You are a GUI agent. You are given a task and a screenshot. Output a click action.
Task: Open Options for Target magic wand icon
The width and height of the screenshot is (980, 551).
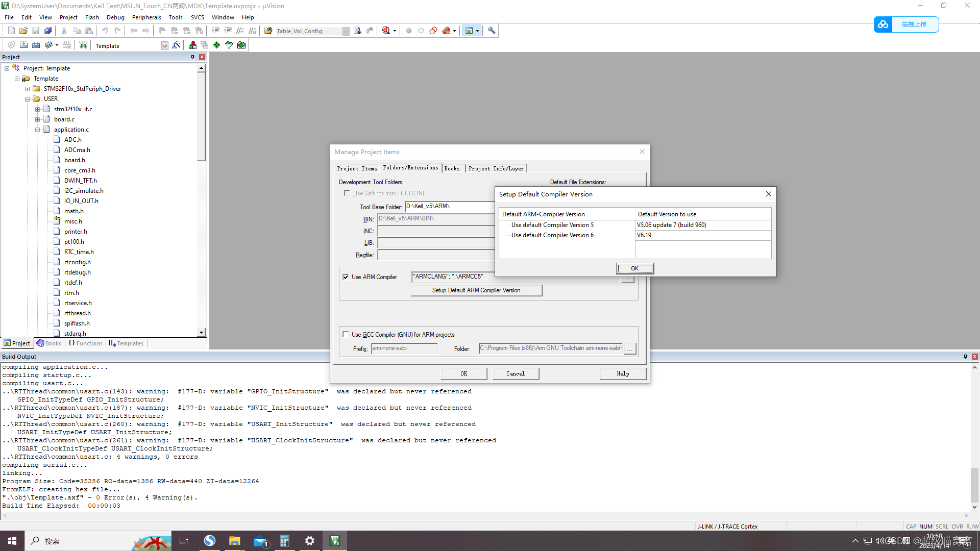coord(176,45)
